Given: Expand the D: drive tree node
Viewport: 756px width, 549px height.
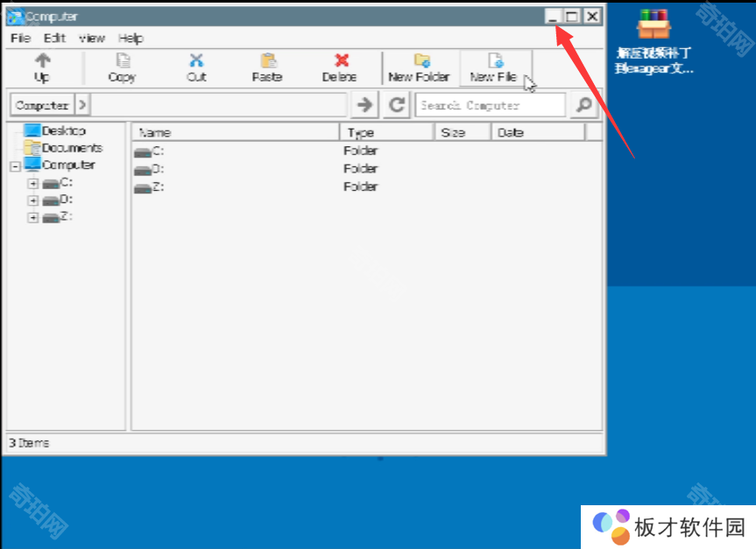Looking at the screenshot, I should pyautogui.click(x=33, y=201).
